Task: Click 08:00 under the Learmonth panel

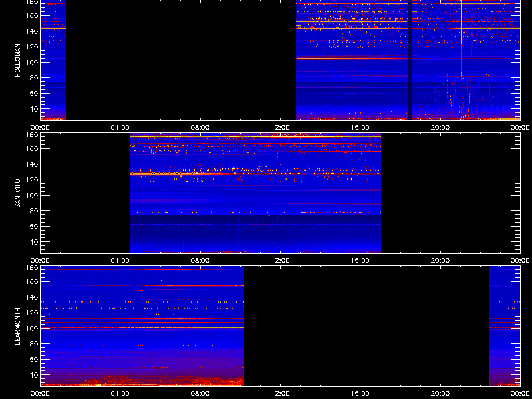Action: coord(200,394)
